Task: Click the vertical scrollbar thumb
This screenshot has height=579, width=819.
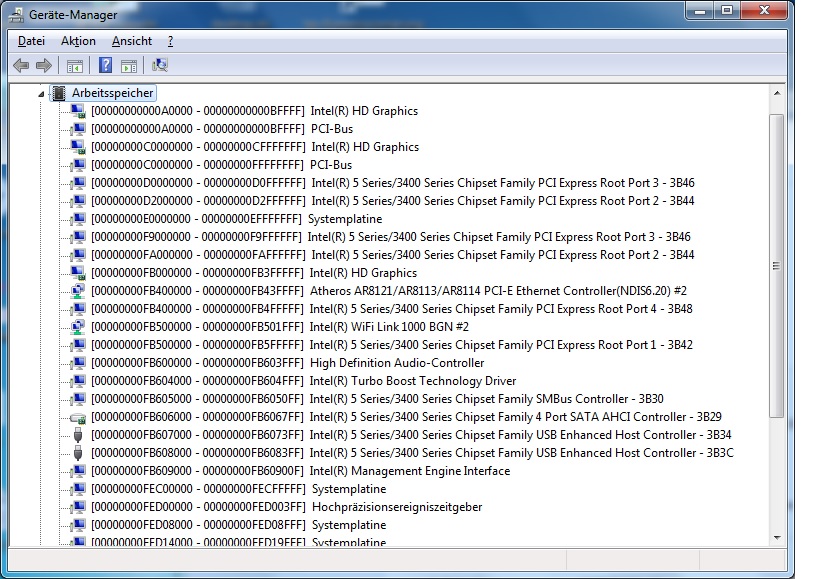Action: [777, 265]
